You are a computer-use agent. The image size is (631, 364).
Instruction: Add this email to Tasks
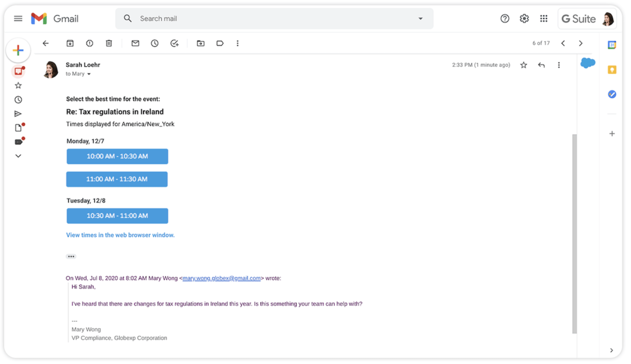(x=175, y=43)
